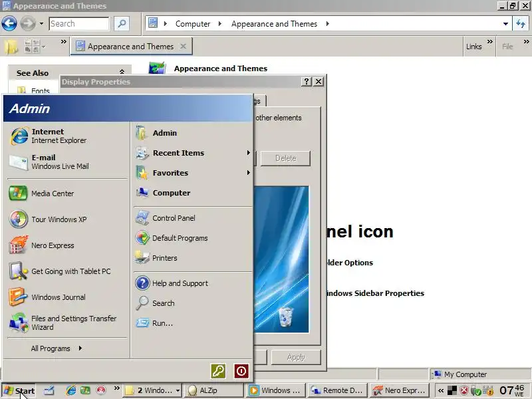This screenshot has height=399, width=532.
Task: Click the Show Desktop quick launch icon
Action: pos(49,390)
